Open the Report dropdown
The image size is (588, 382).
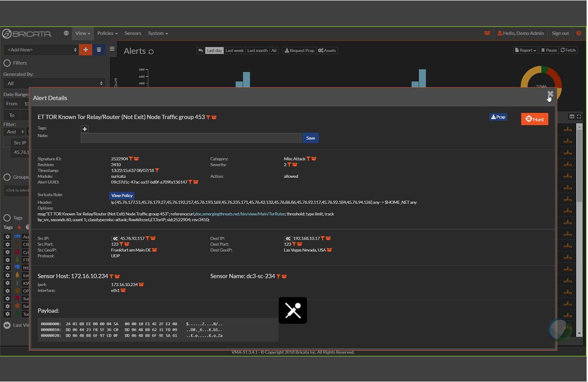(526, 50)
